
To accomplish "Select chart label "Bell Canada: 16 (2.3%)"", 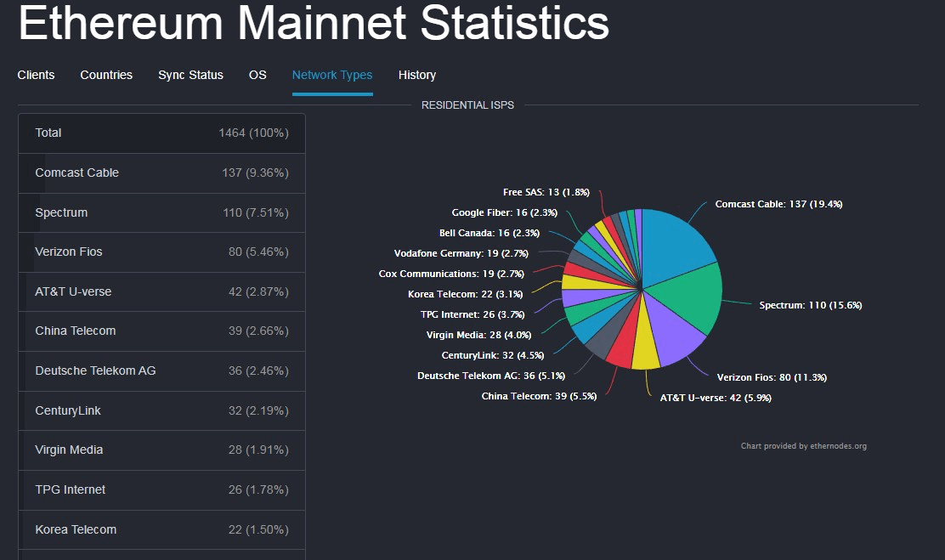I will coord(489,234).
